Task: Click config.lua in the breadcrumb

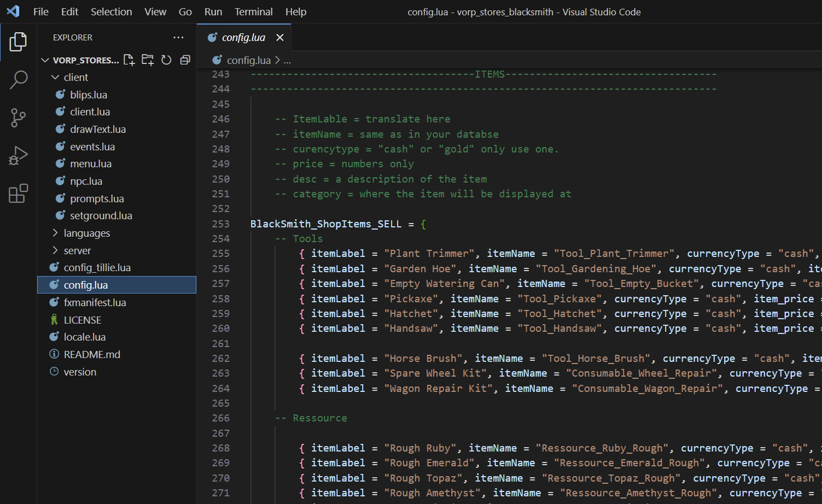Action: point(249,60)
